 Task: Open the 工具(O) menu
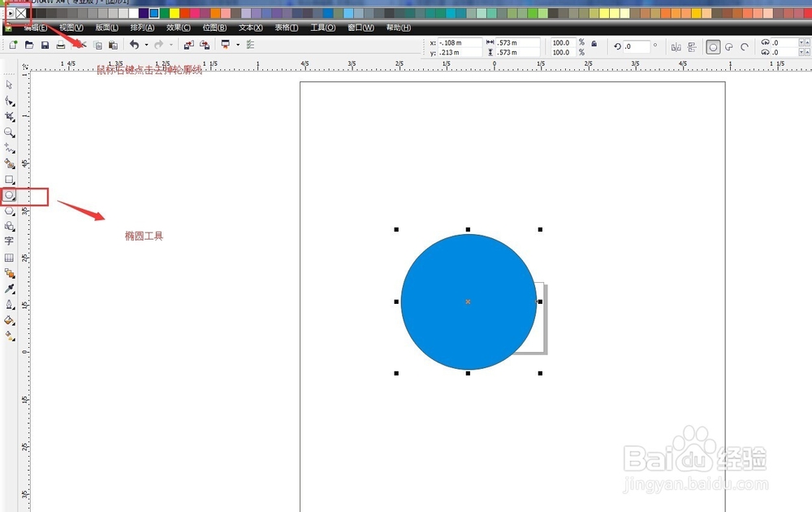click(x=323, y=28)
